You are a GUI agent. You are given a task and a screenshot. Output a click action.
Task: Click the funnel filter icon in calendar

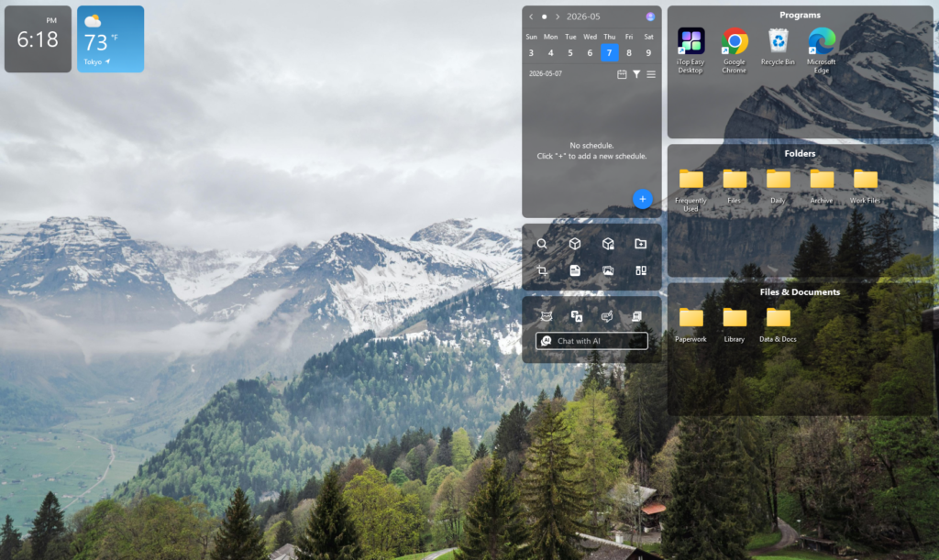coord(636,74)
